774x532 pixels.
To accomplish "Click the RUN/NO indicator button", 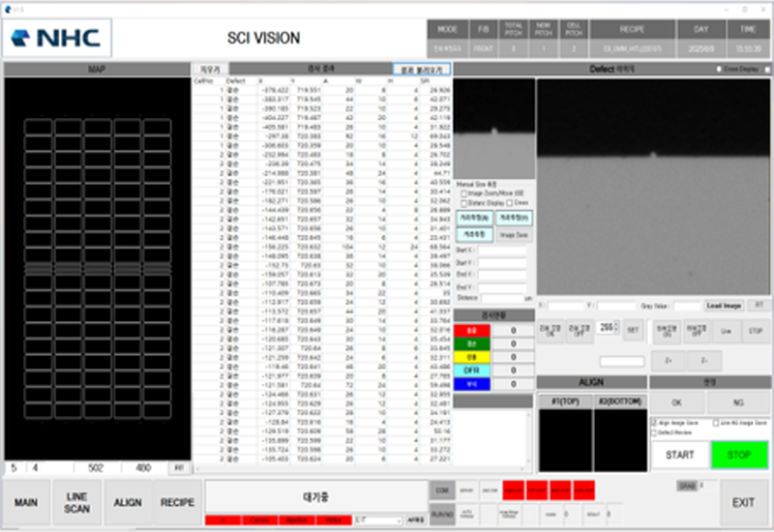I will [441, 514].
